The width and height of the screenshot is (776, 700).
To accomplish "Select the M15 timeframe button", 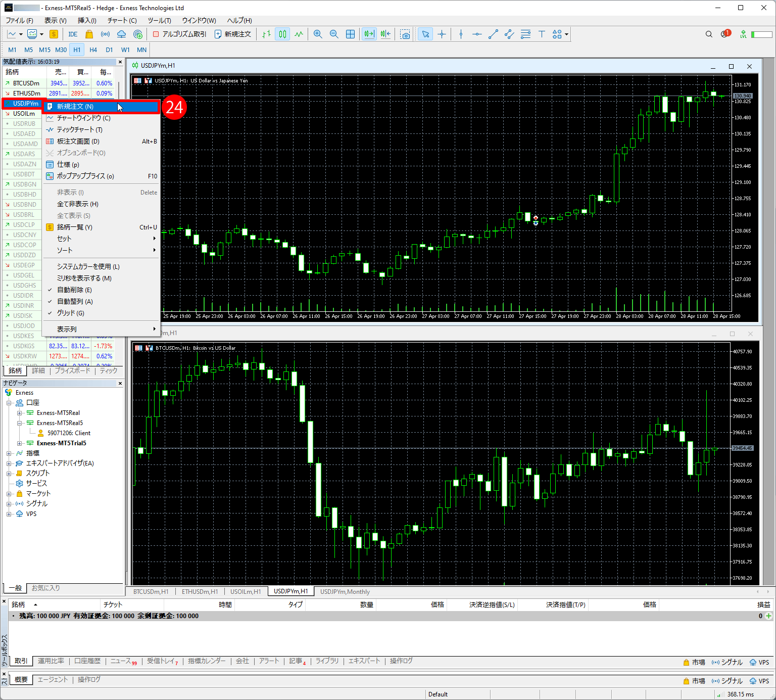I will pos(44,50).
